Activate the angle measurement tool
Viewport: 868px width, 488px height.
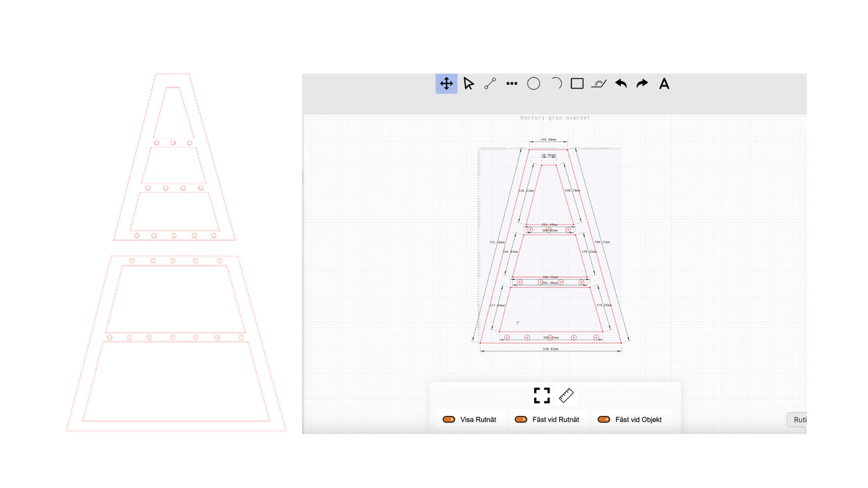(x=599, y=84)
